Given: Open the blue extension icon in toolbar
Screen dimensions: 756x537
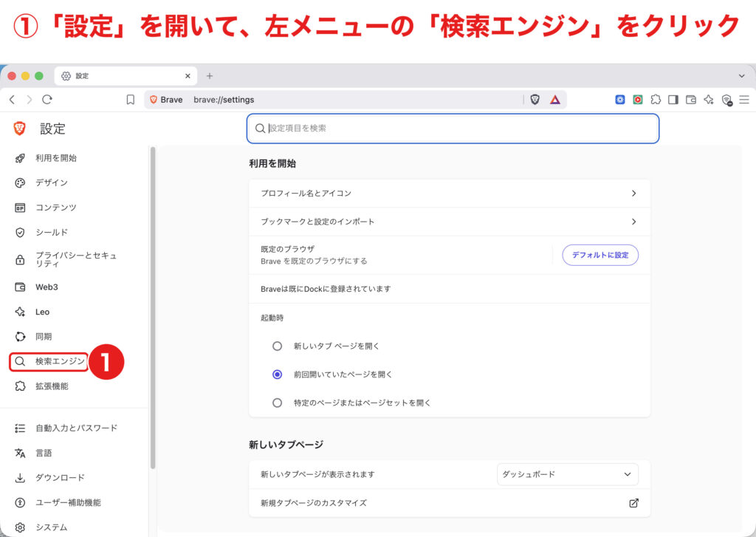Looking at the screenshot, I should click(x=620, y=100).
